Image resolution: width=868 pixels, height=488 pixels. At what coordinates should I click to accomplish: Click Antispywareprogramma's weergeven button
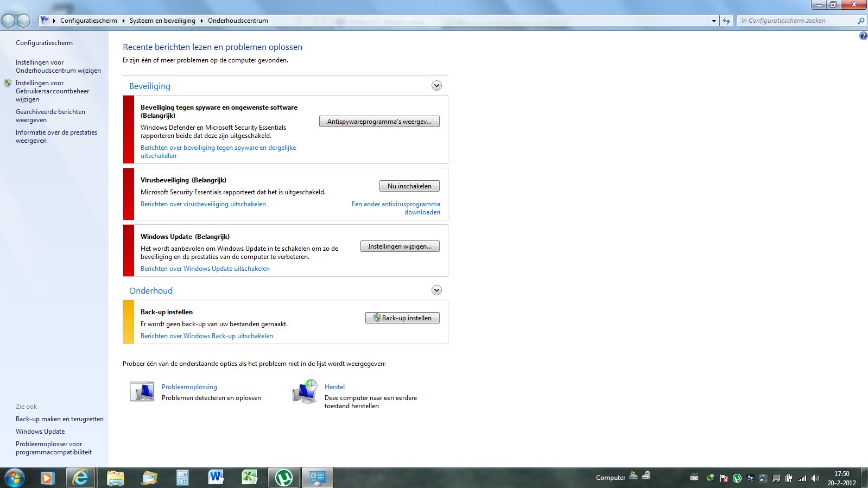click(379, 122)
